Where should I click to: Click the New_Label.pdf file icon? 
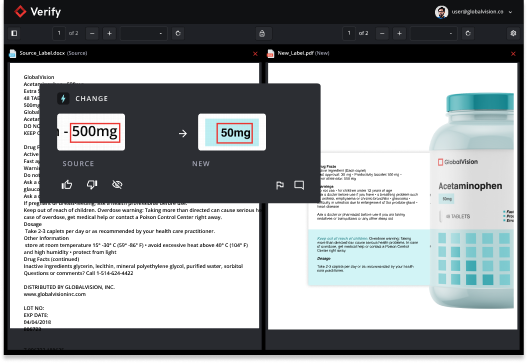pyautogui.click(x=271, y=53)
